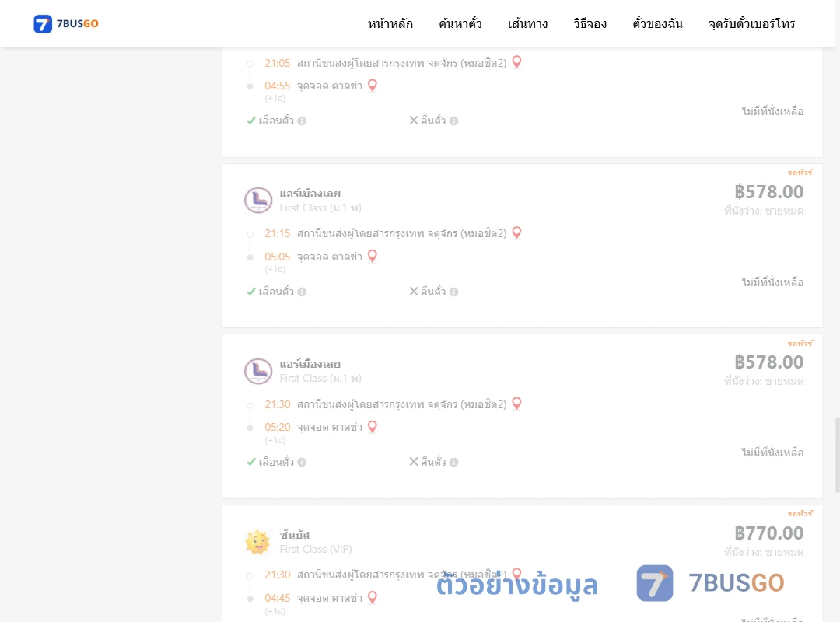
Task: Click แอร์เมืองเลย logo on 21:15 trip
Action: [258, 201]
